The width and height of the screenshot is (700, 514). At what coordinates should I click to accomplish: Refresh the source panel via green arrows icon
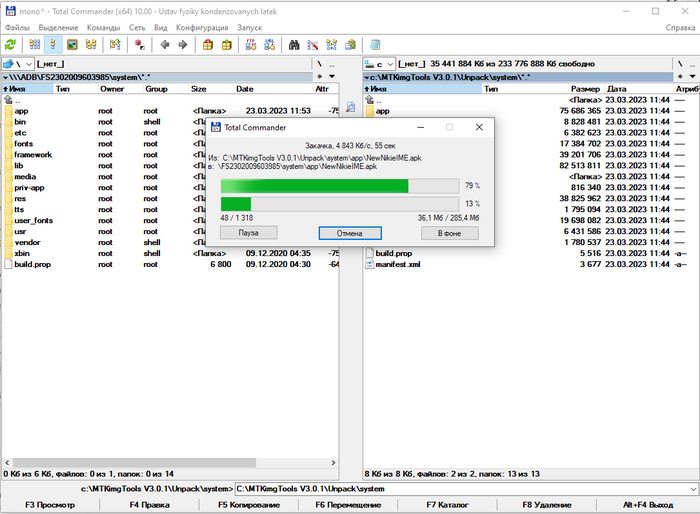[x=11, y=45]
